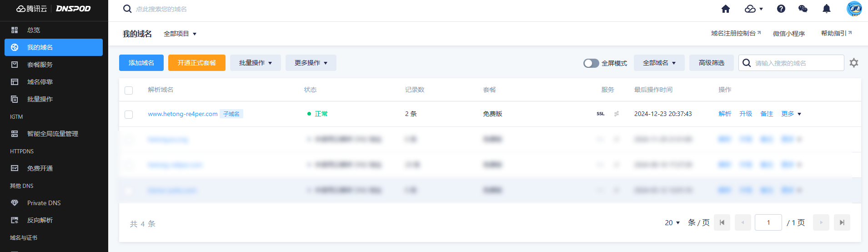Open 套餐服务 in sidebar

point(54,65)
